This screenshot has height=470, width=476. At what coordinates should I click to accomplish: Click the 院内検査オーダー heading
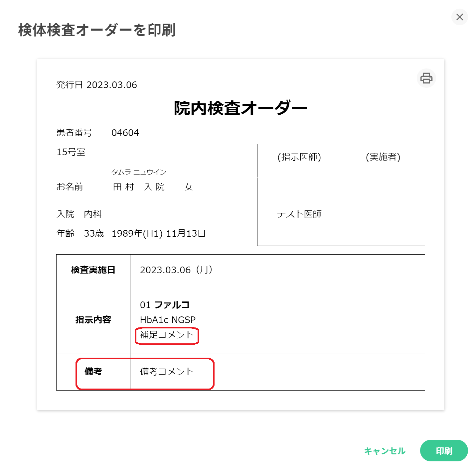[x=240, y=108]
